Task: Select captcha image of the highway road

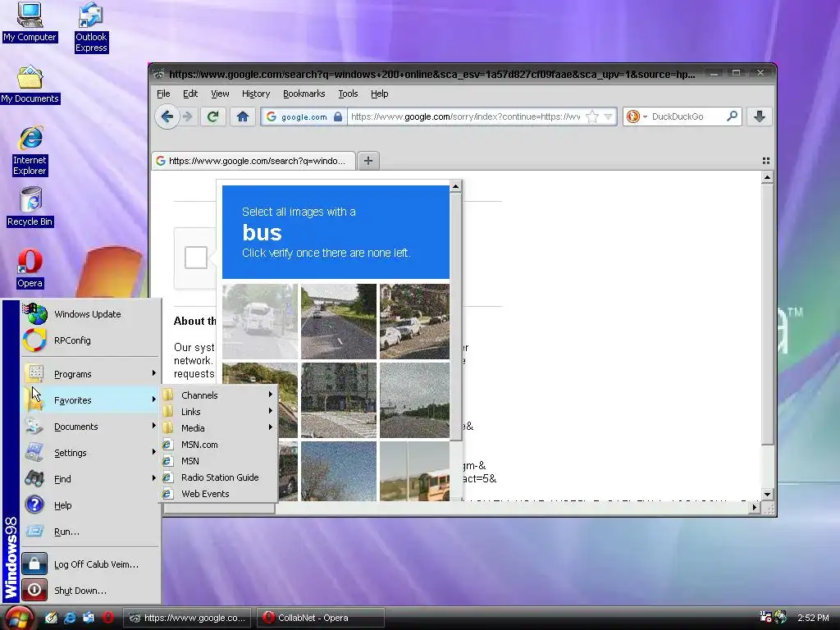Action: (x=339, y=322)
